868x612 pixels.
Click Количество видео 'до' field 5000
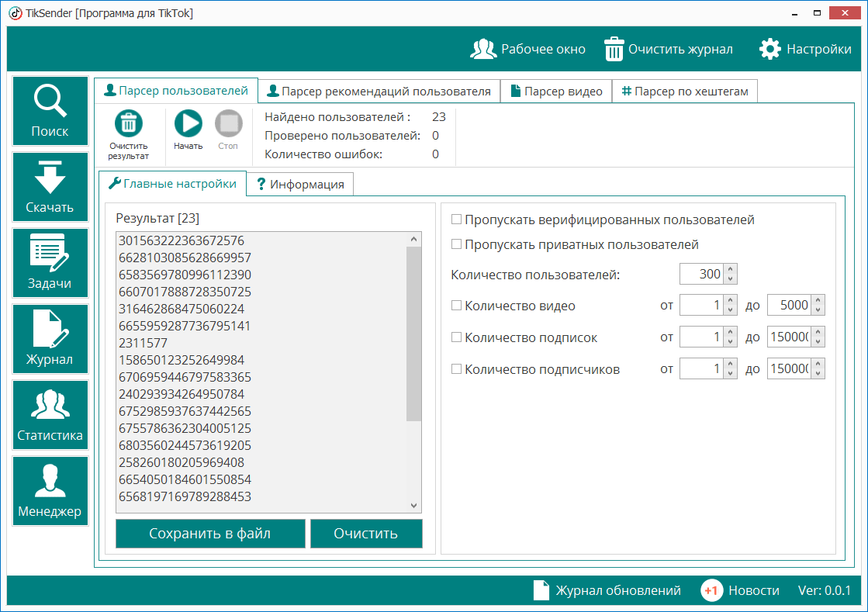click(x=790, y=305)
